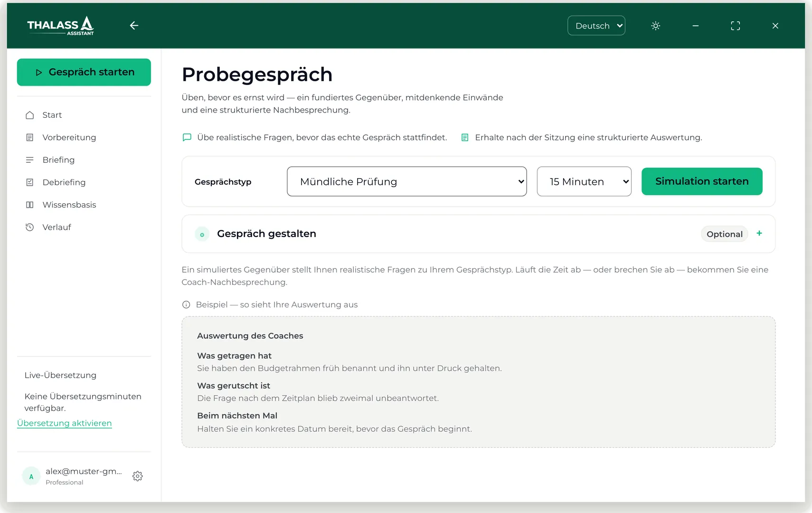Open Vorbereitung in the sidebar
This screenshot has height=513, width=812.
click(69, 137)
